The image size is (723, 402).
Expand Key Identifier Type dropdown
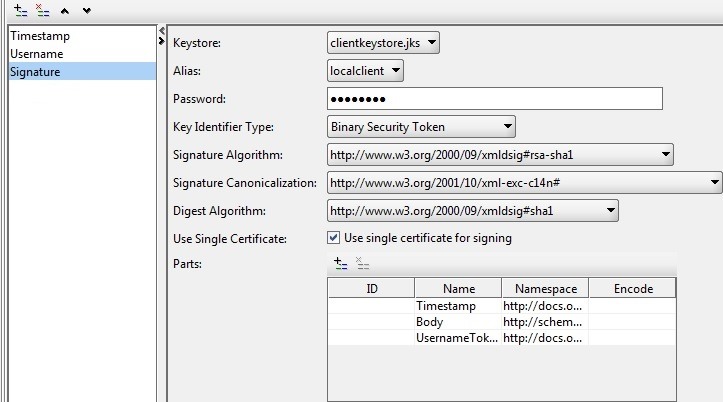pyautogui.click(x=422, y=127)
